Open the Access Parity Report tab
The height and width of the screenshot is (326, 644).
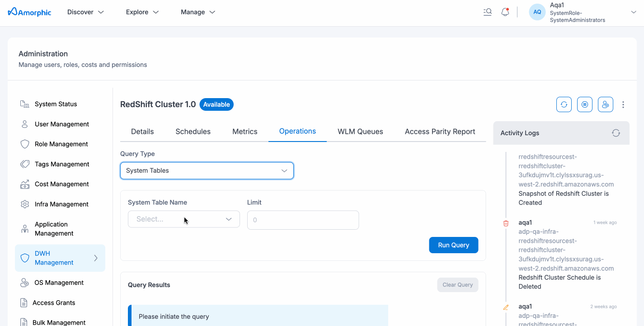point(440,132)
